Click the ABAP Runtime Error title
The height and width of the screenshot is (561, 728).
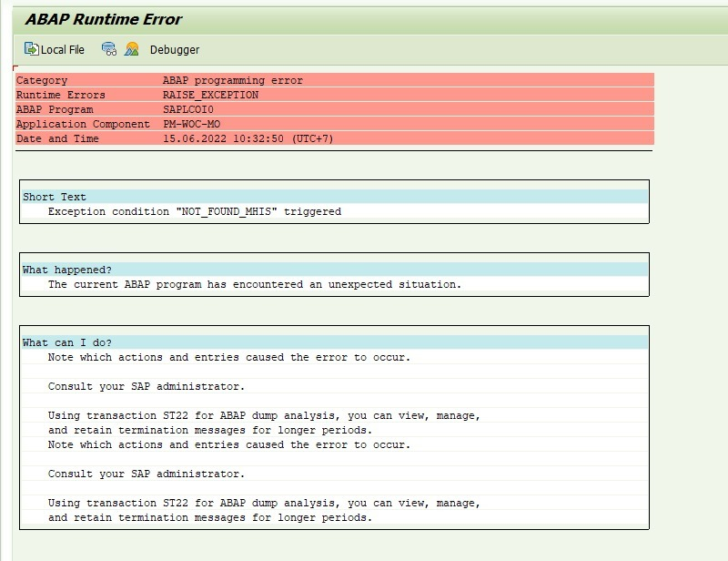click(x=103, y=19)
